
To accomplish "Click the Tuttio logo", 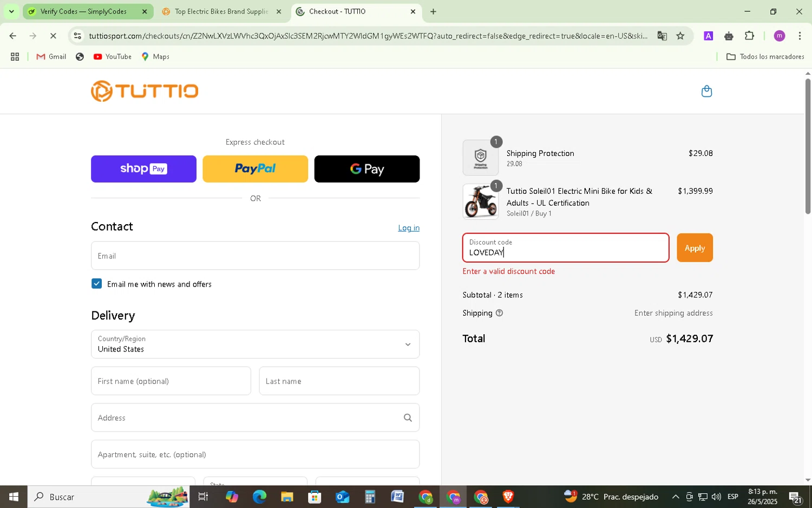I will tap(145, 91).
